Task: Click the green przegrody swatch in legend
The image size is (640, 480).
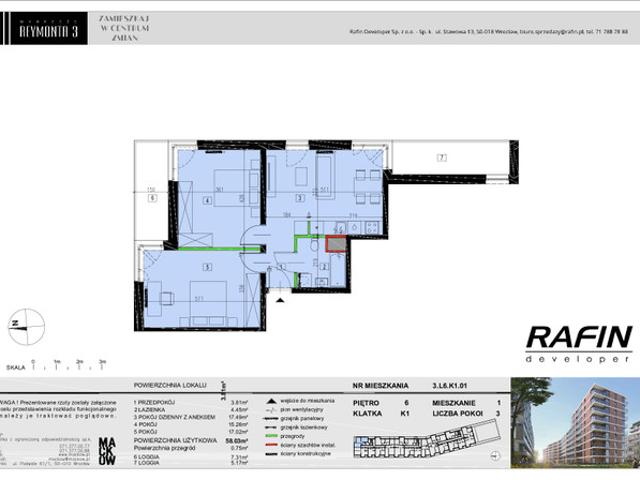Action: (271, 436)
